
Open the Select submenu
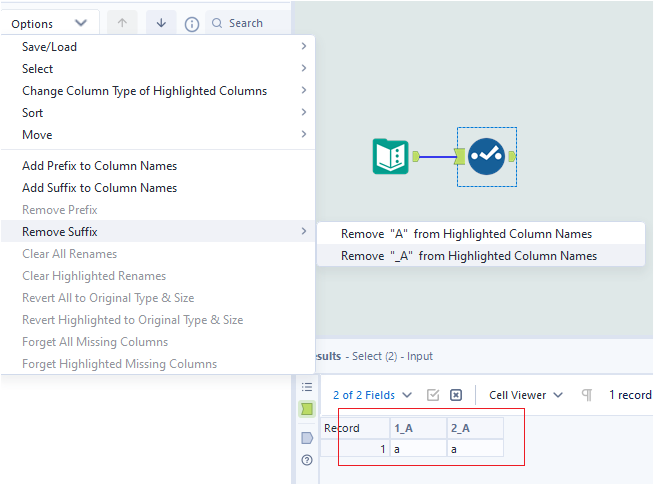(158, 69)
